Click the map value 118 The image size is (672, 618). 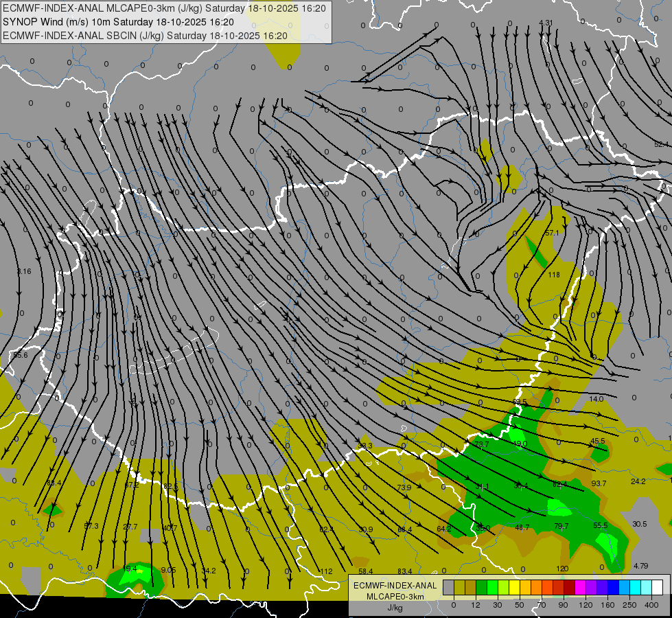coord(554,275)
